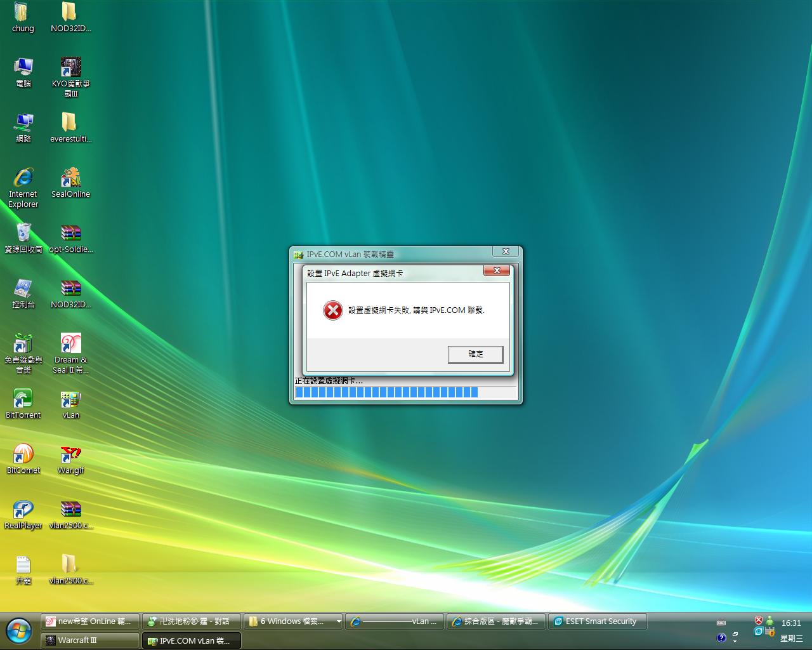
Task: Click the blue question mark help tray icon
Action: point(721,638)
